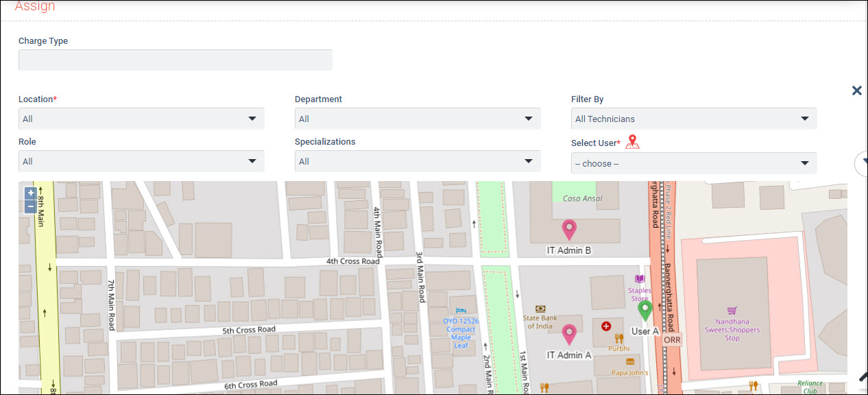Click the Nandhana Sweets shopping cart icon

pyautogui.click(x=732, y=311)
